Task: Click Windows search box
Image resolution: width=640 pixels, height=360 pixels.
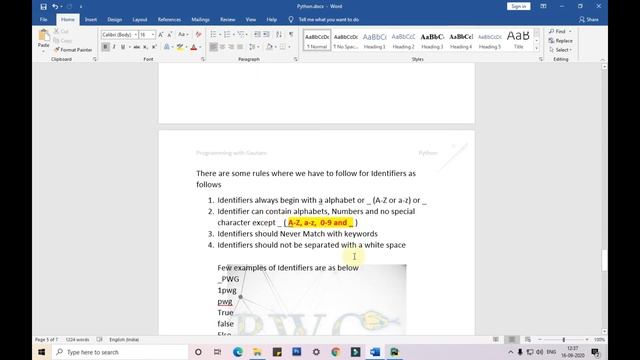Action: coord(120,352)
